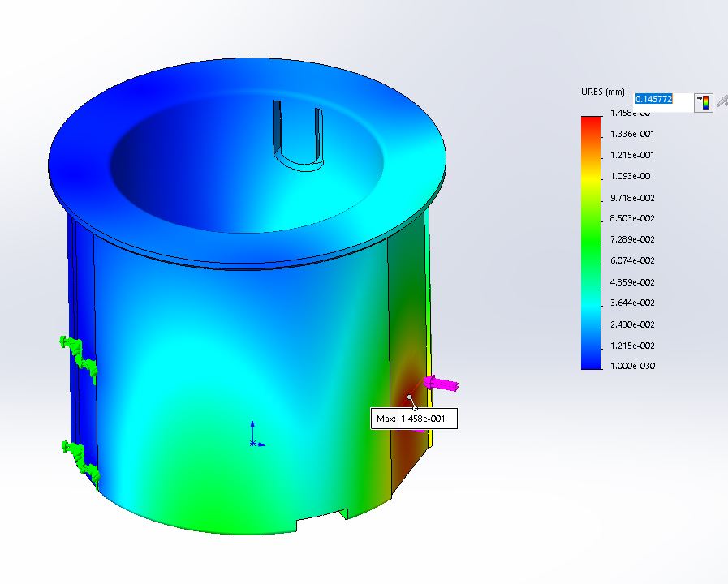Click the green section of the color legend
The image size is (728, 584).
tap(591, 239)
